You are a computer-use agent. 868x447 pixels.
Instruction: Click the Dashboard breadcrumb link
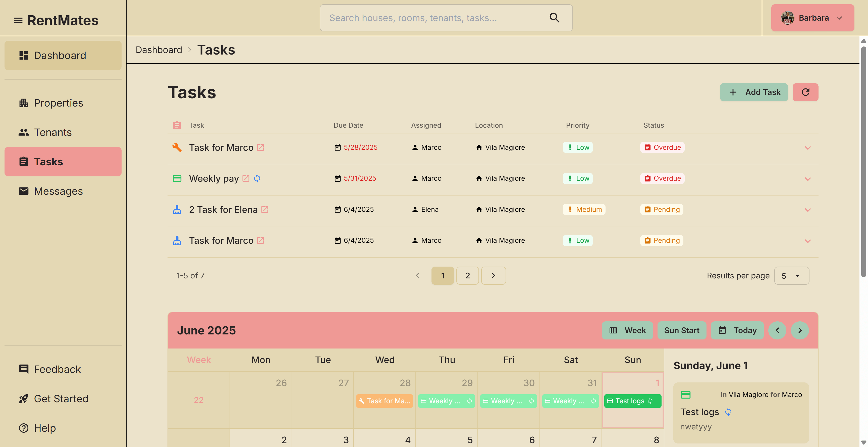(x=159, y=49)
